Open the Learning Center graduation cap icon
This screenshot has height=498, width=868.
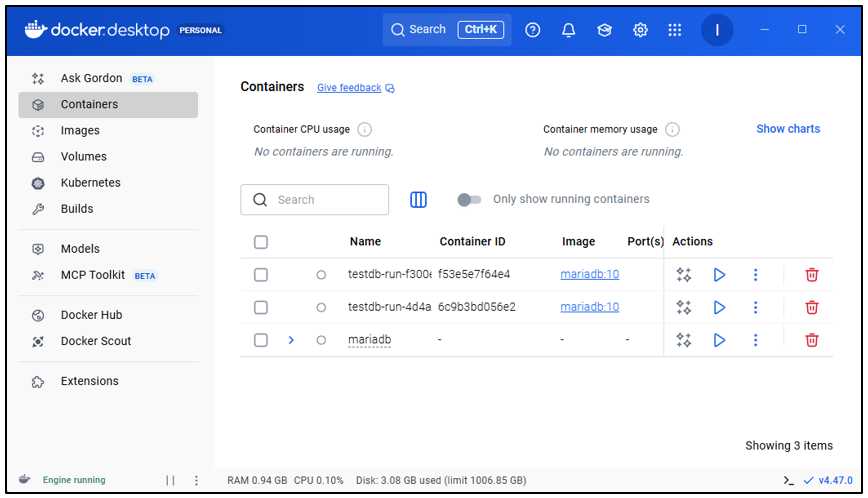coord(604,30)
